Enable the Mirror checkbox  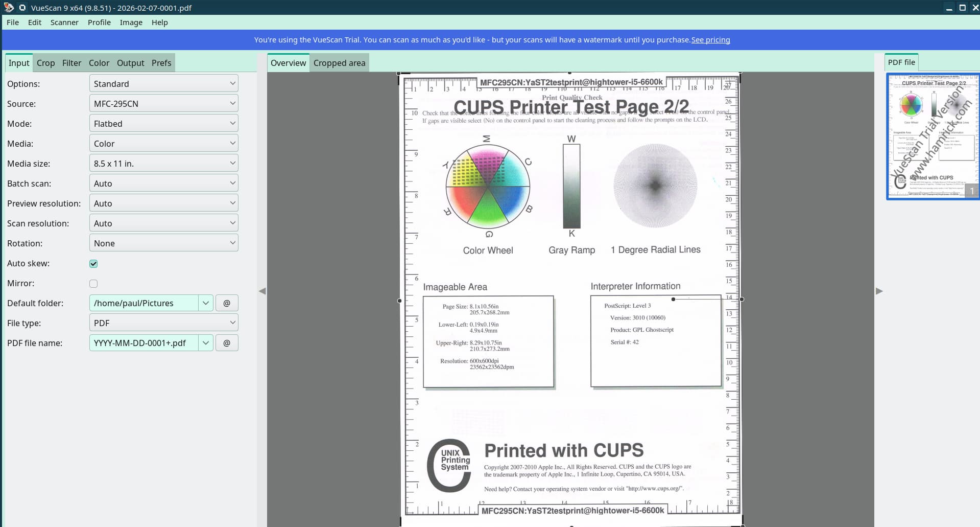[93, 284]
